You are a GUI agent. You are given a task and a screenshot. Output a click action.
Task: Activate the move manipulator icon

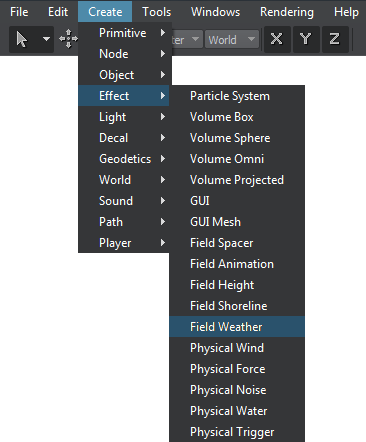tap(68, 39)
